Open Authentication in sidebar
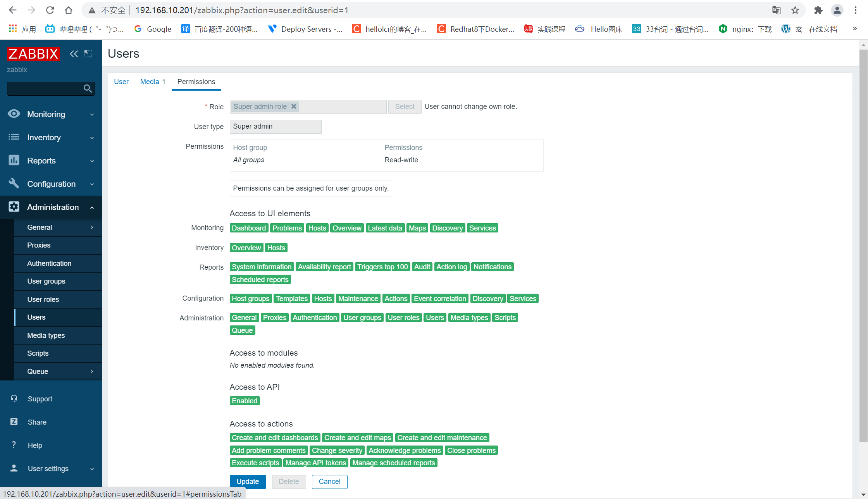This screenshot has width=868, height=499. pos(58,263)
